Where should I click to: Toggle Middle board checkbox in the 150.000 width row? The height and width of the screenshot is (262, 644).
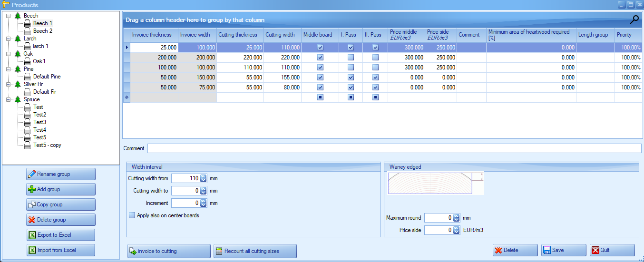[x=320, y=78]
